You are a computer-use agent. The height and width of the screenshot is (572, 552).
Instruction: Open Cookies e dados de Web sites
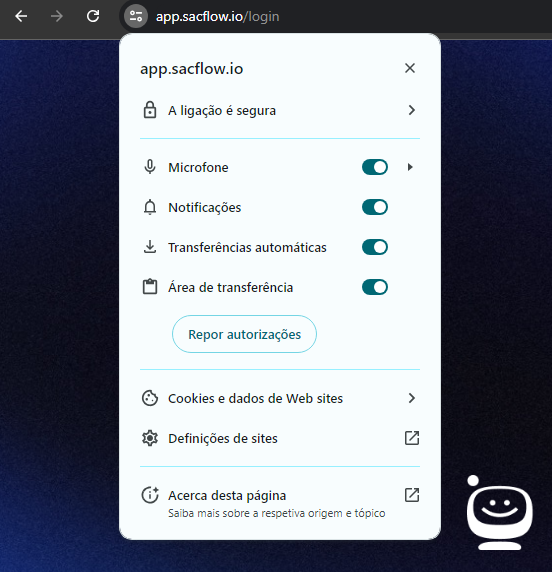pos(280,398)
